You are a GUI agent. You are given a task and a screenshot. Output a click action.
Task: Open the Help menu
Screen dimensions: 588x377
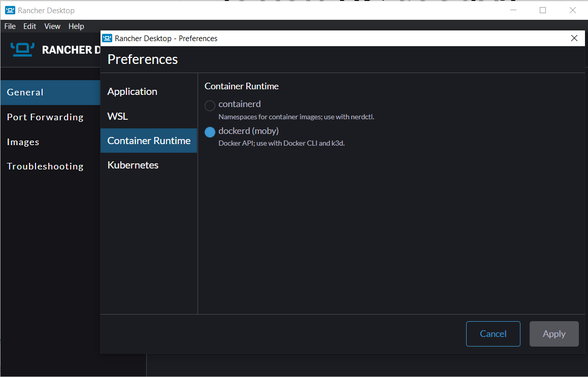[x=76, y=26]
